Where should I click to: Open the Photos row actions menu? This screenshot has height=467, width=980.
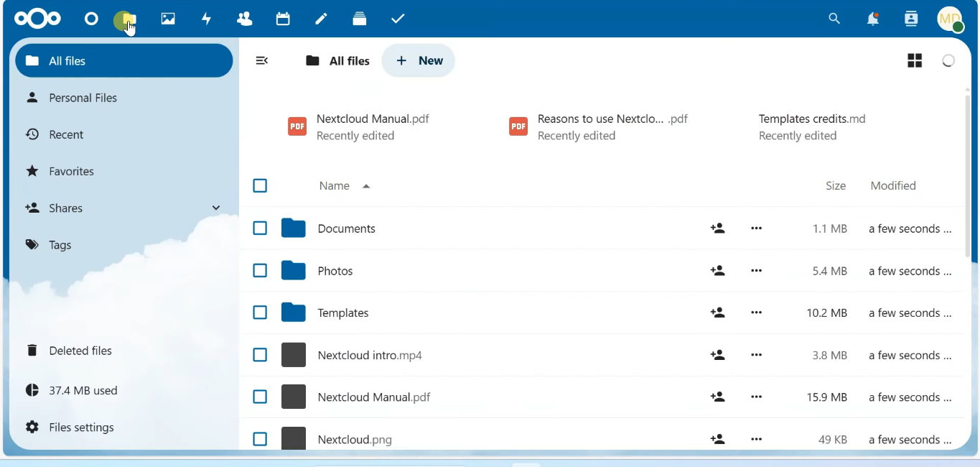click(x=757, y=272)
